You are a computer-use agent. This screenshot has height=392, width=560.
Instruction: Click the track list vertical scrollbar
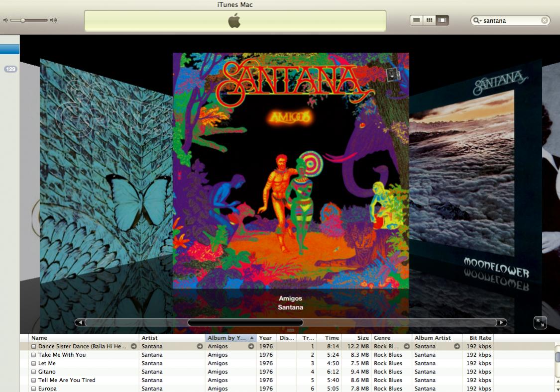pyautogui.click(x=557, y=357)
